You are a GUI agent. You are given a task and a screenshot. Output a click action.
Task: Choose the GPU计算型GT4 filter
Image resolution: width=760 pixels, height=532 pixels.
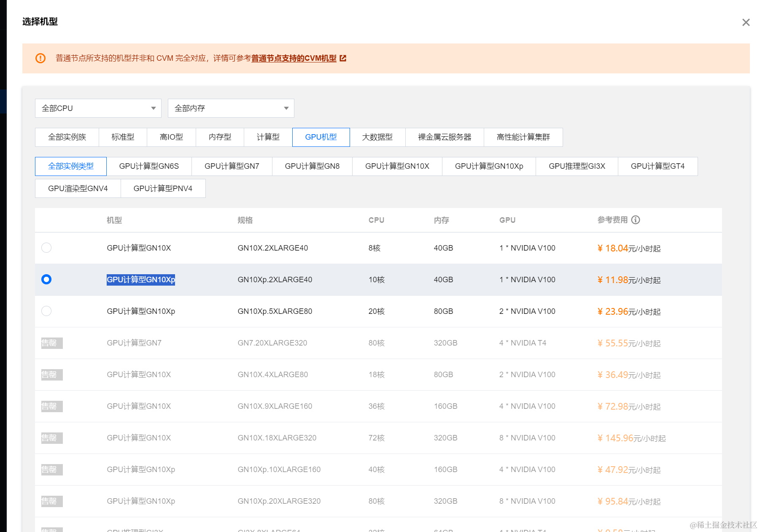point(658,166)
